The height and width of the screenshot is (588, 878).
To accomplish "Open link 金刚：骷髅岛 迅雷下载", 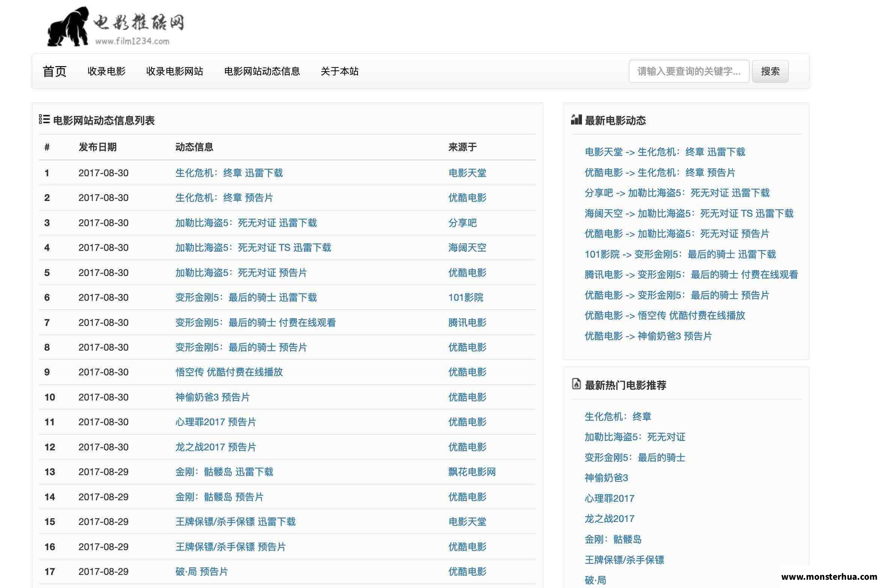I will (x=224, y=472).
